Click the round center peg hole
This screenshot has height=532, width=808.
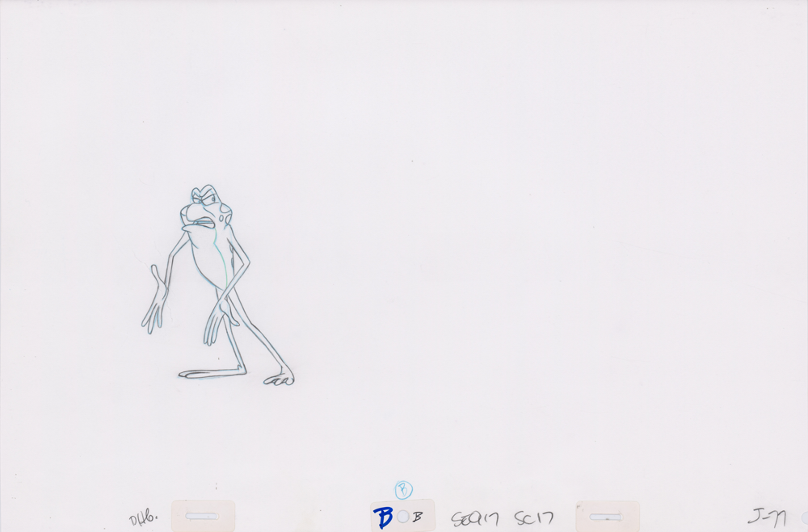point(402,517)
